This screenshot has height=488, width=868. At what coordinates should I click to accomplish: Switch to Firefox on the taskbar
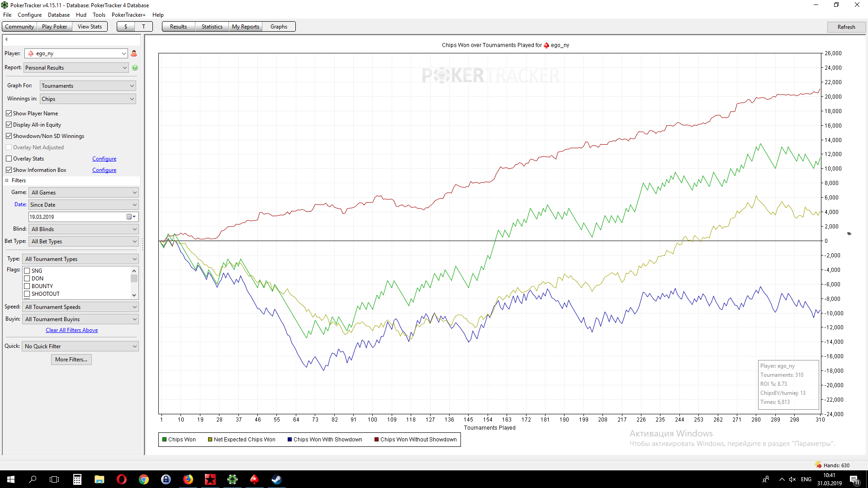(x=188, y=479)
